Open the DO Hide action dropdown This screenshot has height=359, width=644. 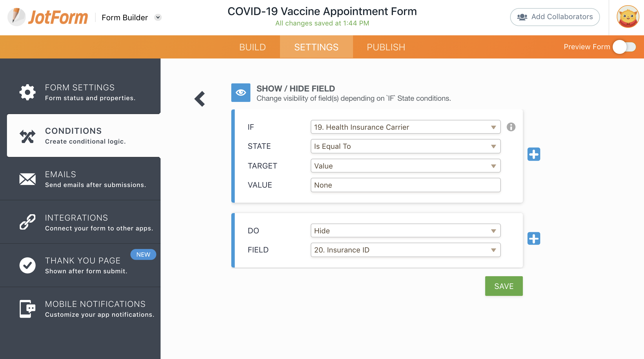(405, 231)
